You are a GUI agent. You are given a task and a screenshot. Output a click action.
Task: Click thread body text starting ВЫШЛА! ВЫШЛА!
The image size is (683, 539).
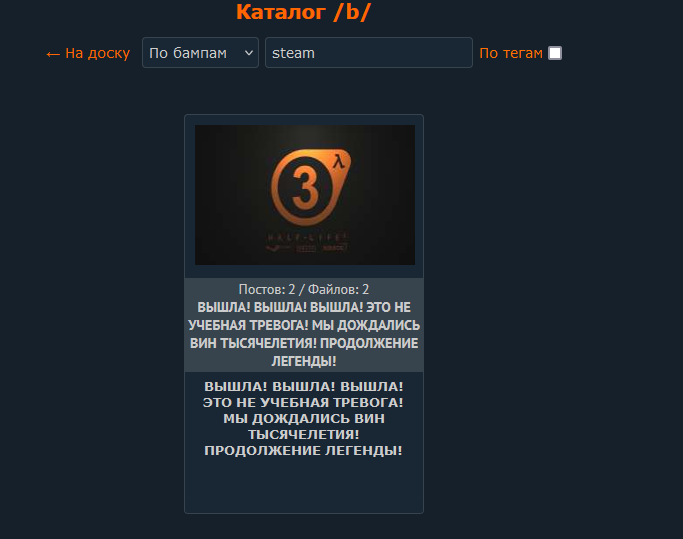304,418
